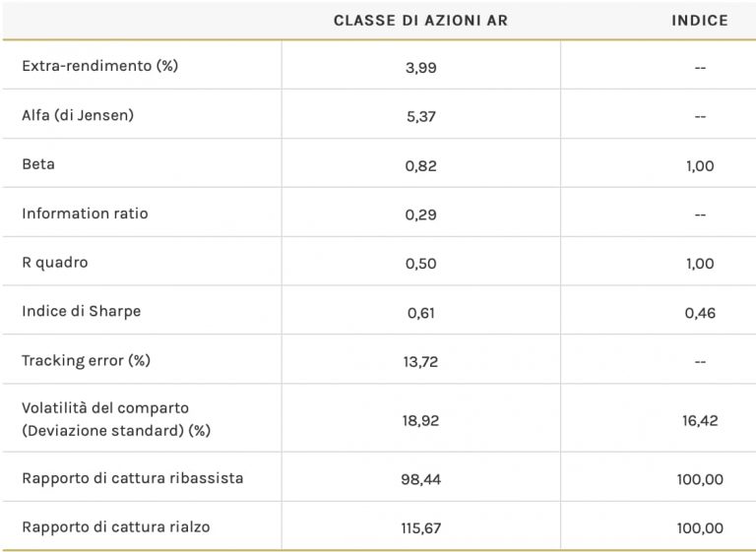Click the fund beta value 0,82
The image size is (756, 552).
pyautogui.click(x=420, y=165)
